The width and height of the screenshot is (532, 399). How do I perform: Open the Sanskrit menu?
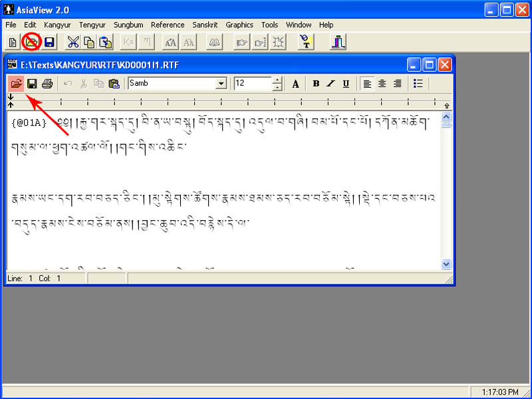205,25
